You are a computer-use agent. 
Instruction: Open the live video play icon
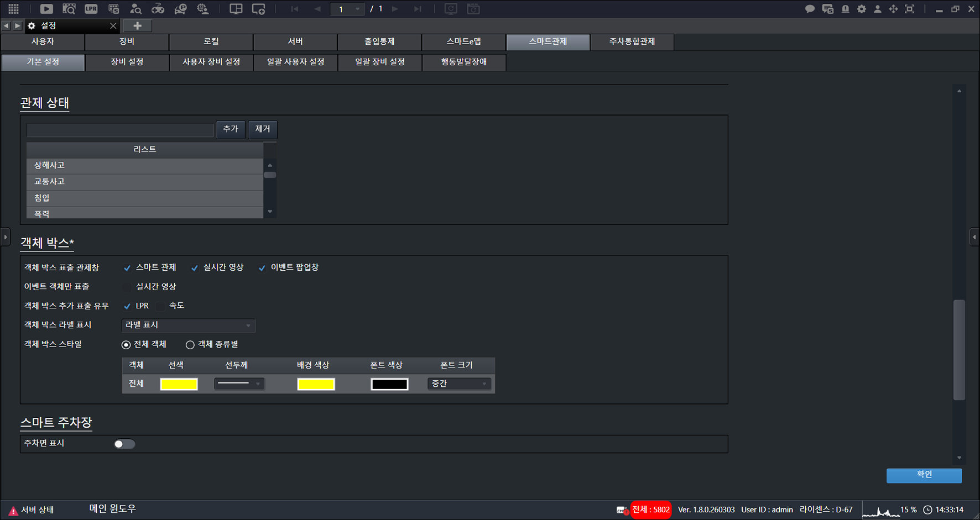click(47, 9)
